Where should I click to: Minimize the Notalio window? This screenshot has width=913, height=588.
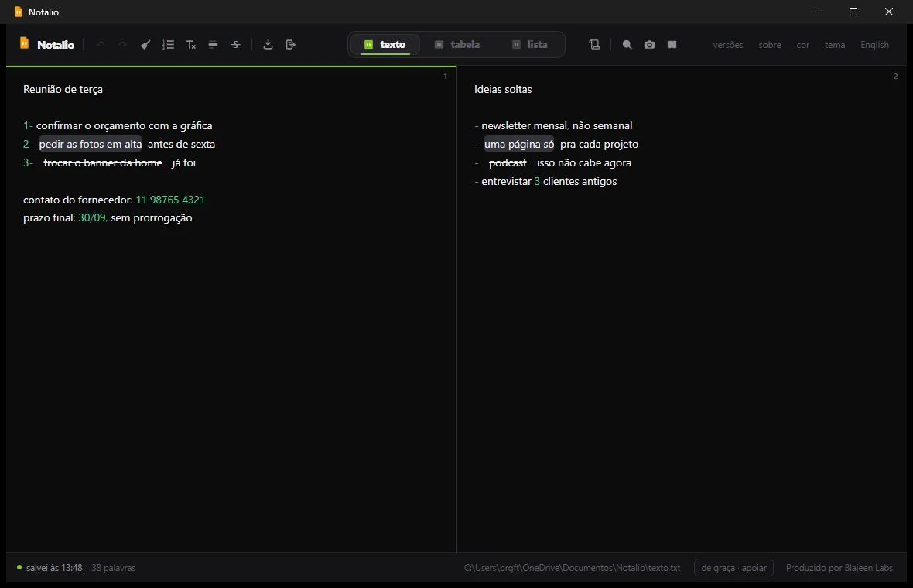pyautogui.click(x=818, y=12)
